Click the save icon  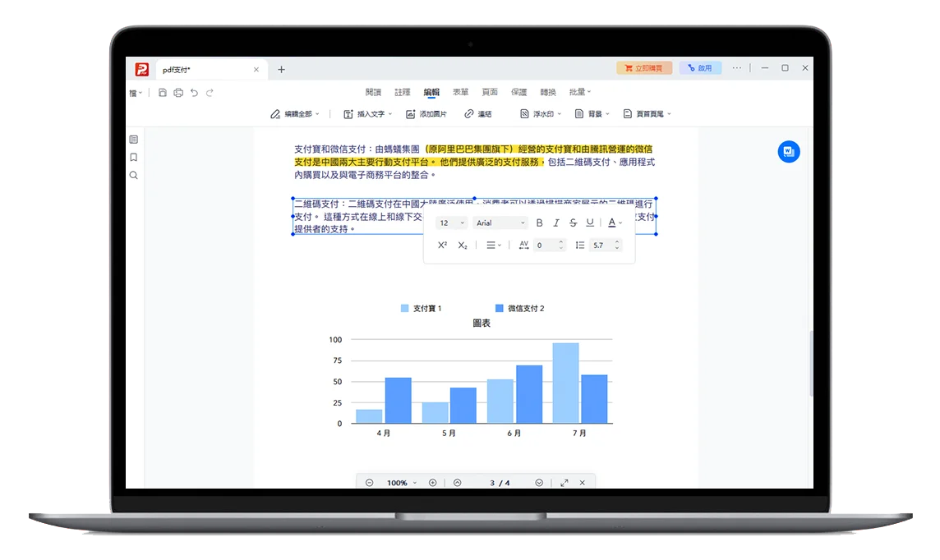163,93
